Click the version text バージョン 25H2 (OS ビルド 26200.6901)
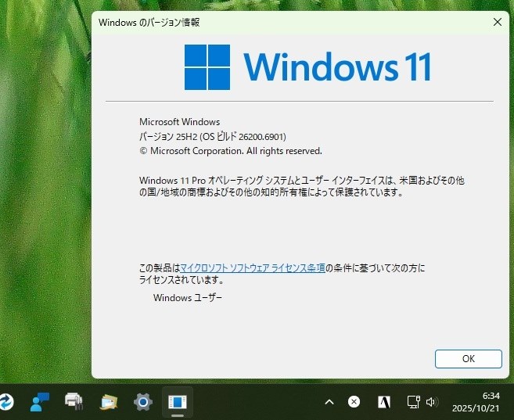 (x=213, y=137)
